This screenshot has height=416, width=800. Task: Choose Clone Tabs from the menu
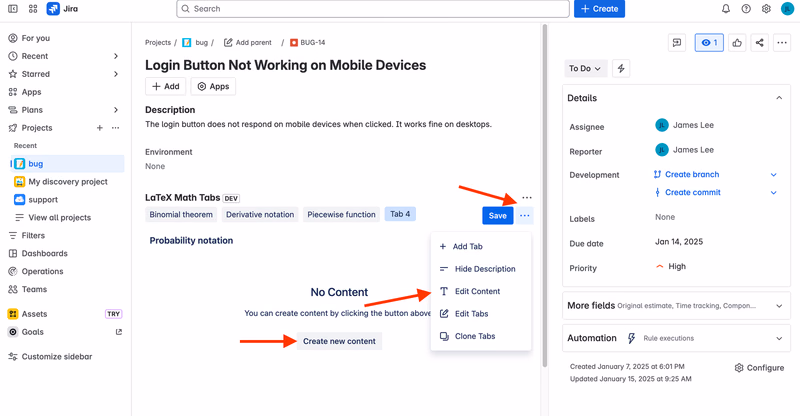coord(481,336)
